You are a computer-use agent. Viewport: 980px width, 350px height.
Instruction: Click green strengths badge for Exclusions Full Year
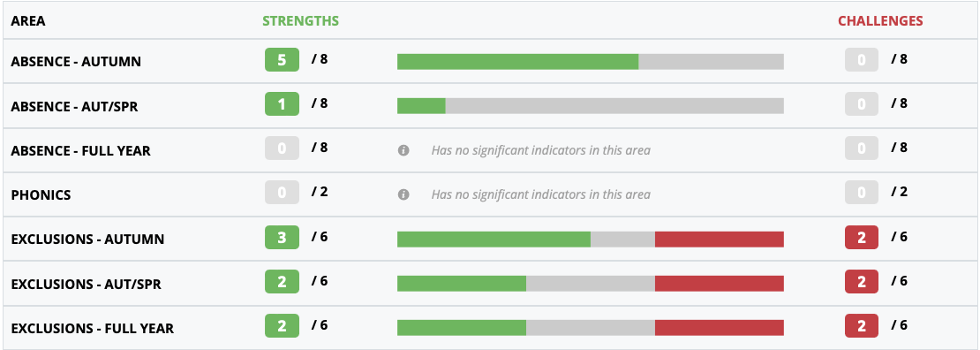(x=282, y=327)
